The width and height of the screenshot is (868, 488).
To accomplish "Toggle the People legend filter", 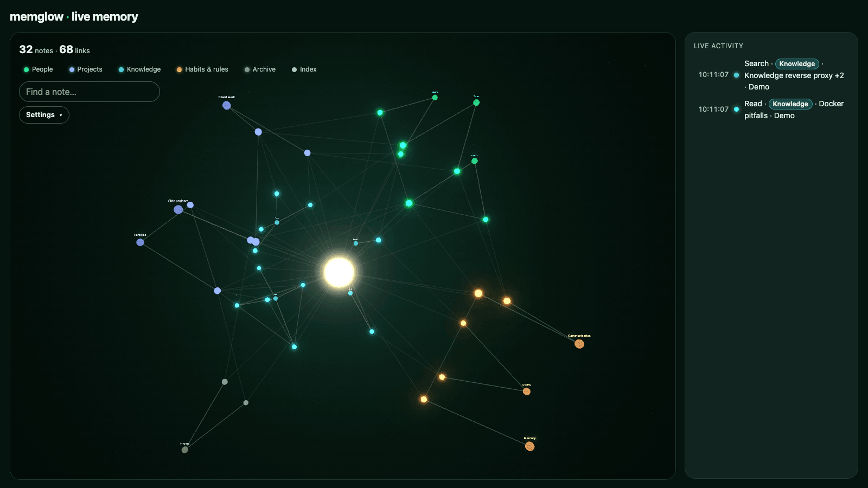I will [38, 69].
